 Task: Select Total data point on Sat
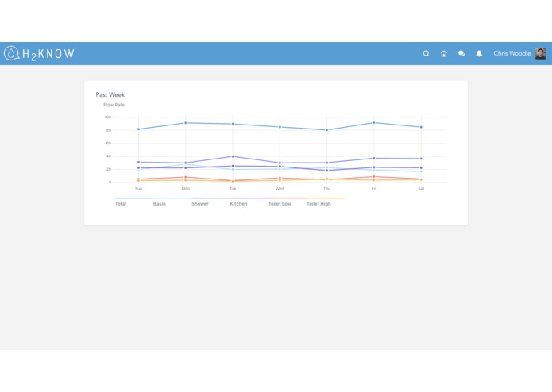click(x=421, y=127)
